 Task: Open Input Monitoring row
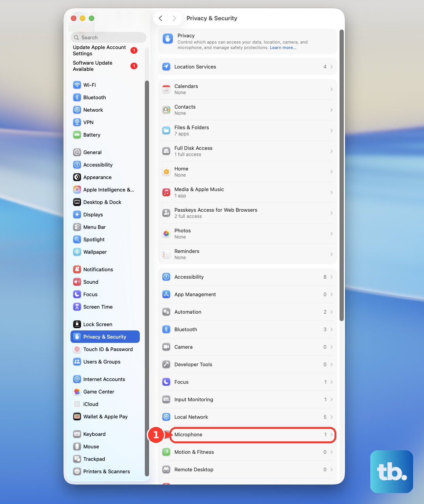click(x=247, y=399)
